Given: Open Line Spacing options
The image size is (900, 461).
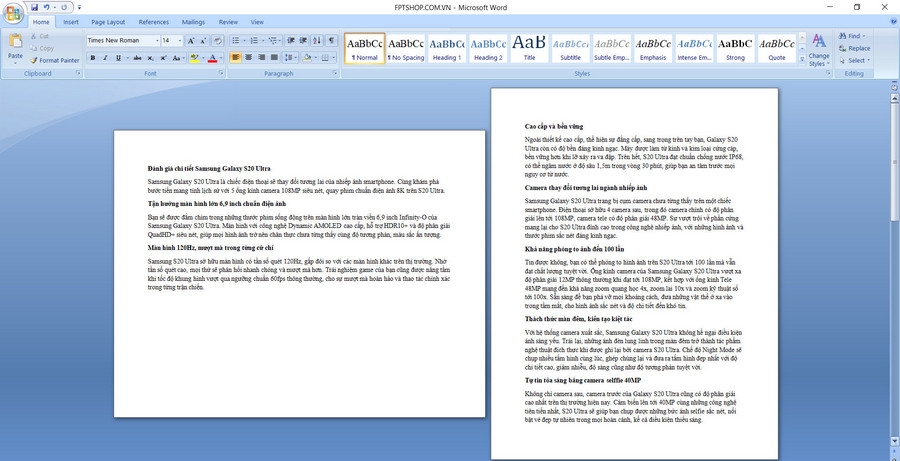Looking at the screenshot, I should 290,58.
